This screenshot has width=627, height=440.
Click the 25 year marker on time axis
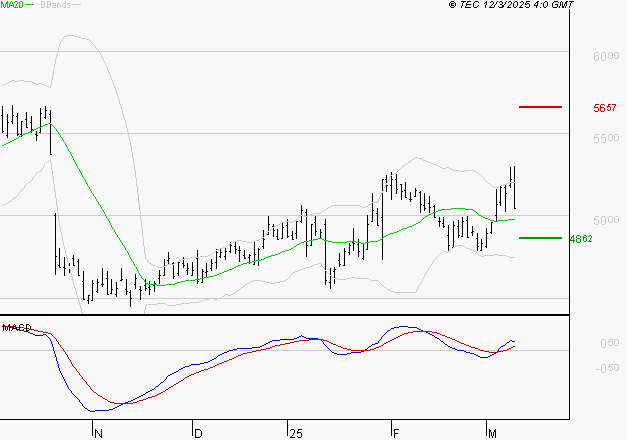point(296,433)
